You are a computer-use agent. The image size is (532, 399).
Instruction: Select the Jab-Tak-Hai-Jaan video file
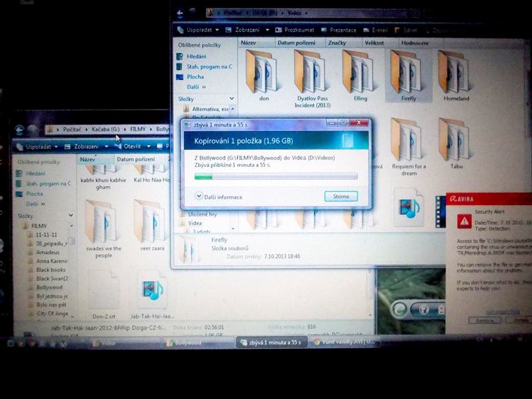tap(152, 294)
